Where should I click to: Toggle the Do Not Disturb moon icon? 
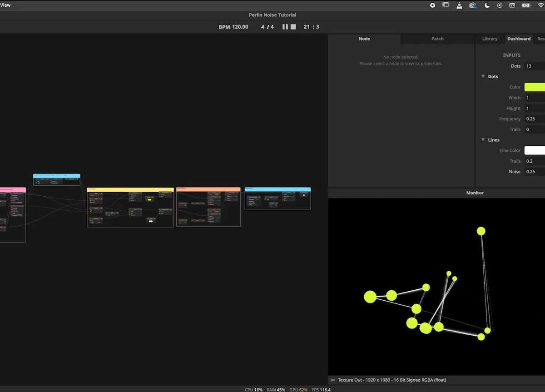coord(487,5)
